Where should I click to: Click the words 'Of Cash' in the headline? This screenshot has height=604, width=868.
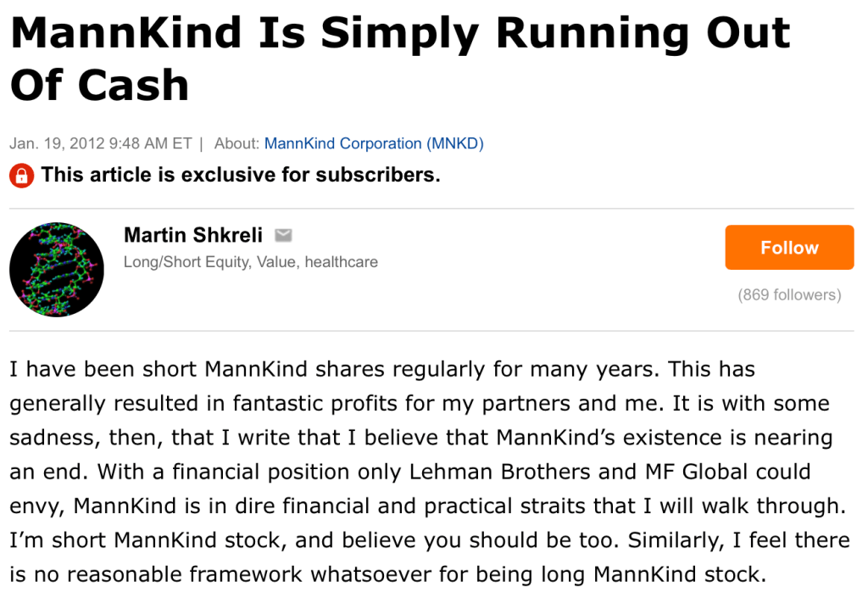tap(99, 85)
